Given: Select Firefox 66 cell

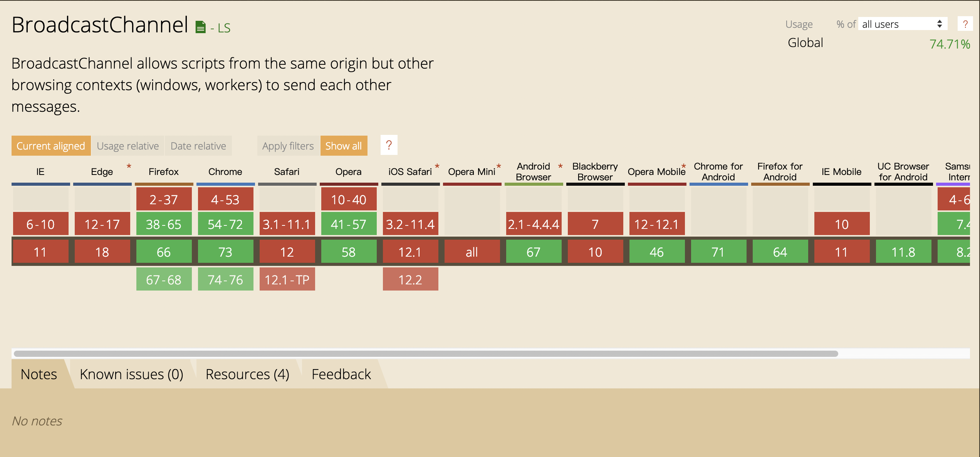Looking at the screenshot, I should (164, 251).
